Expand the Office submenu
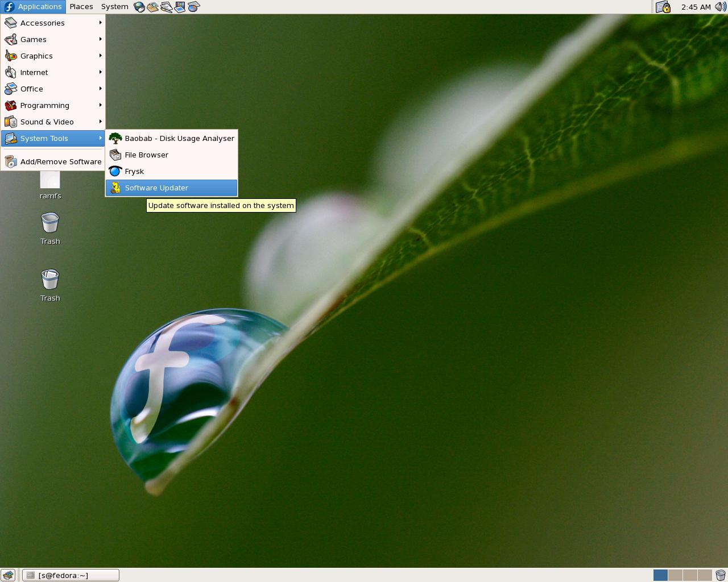This screenshot has height=582, width=728. 53,89
